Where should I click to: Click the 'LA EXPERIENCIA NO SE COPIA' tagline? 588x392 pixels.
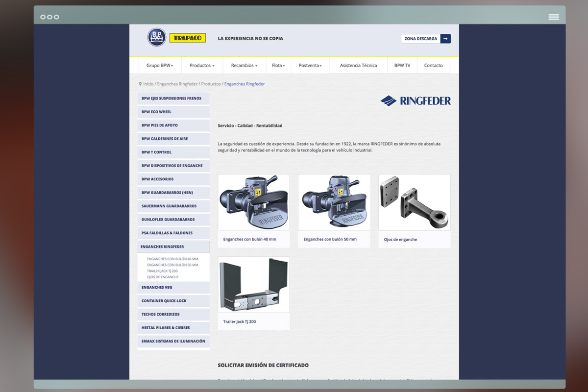(250, 38)
